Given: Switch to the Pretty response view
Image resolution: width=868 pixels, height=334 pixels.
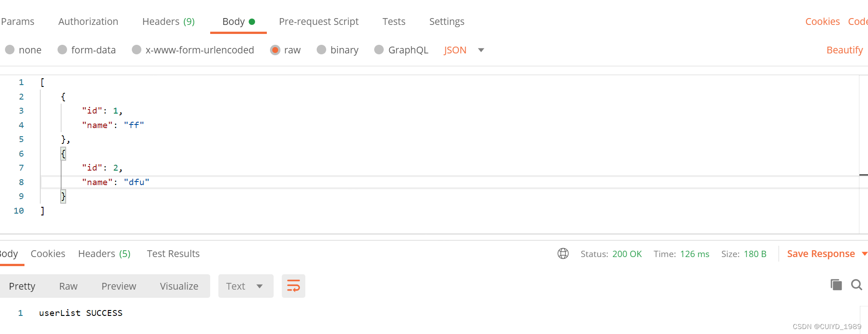Looking at the screenshot, I should click(22, 286).
